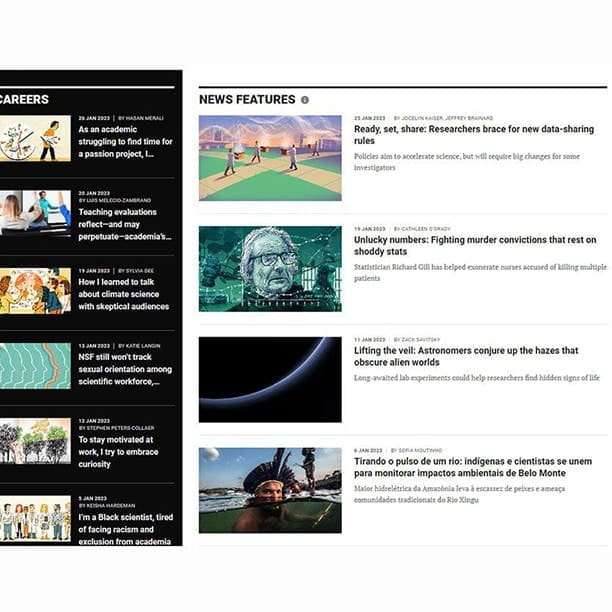Open 'As an academic struggling to find time' article

(x=125, y=142)
